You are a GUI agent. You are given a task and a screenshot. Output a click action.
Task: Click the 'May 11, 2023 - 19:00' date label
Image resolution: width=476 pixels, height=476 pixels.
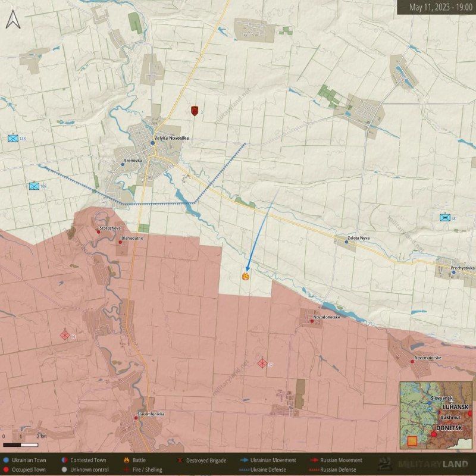click(441, 7)
